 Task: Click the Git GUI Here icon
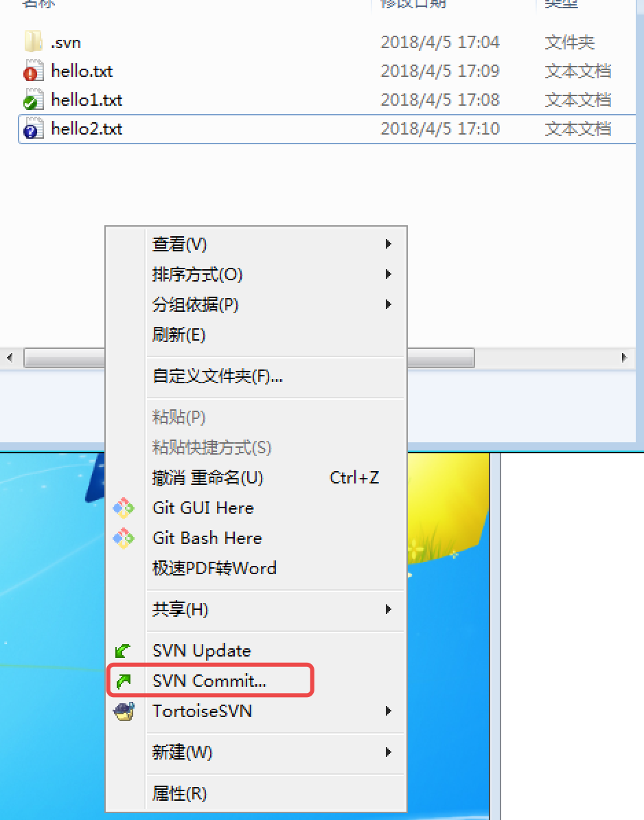[x=124, y=508]
